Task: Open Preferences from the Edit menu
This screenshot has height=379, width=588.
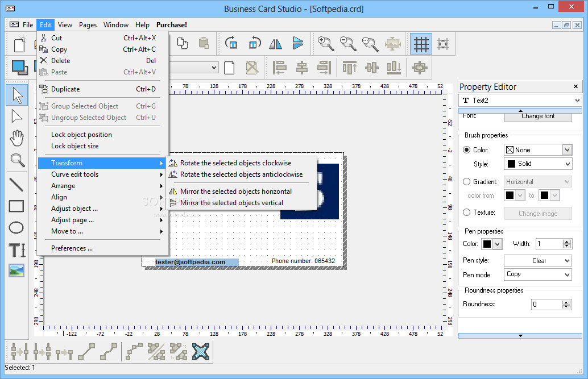Action: 102,248
